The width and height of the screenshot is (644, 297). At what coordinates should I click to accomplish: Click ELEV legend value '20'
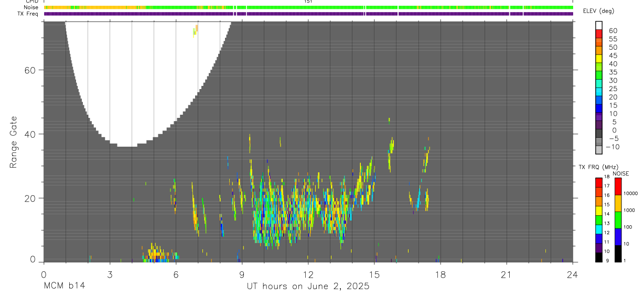click(x=613, y=97)
